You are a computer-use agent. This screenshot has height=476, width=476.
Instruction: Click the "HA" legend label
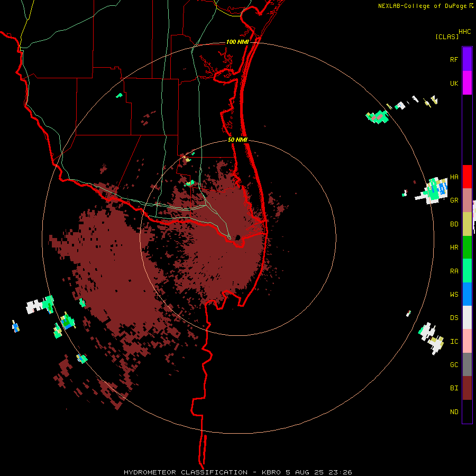click(454, 177)
